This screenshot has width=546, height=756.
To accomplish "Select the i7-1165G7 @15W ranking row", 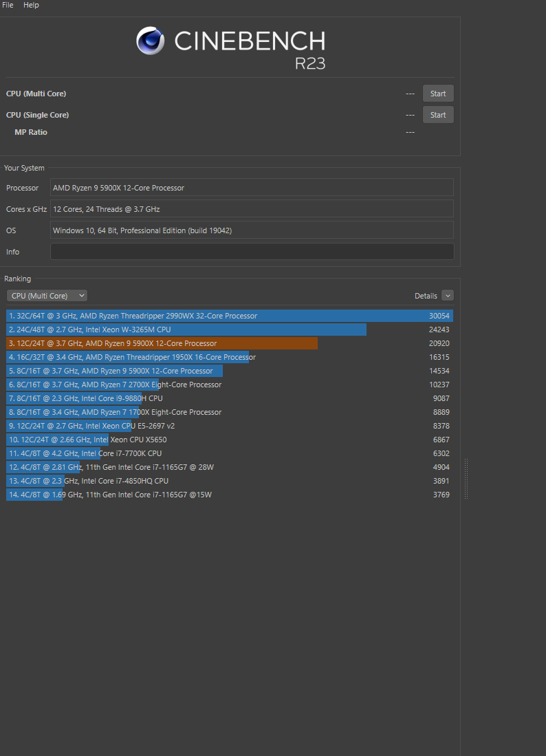I will click(230, 495).
